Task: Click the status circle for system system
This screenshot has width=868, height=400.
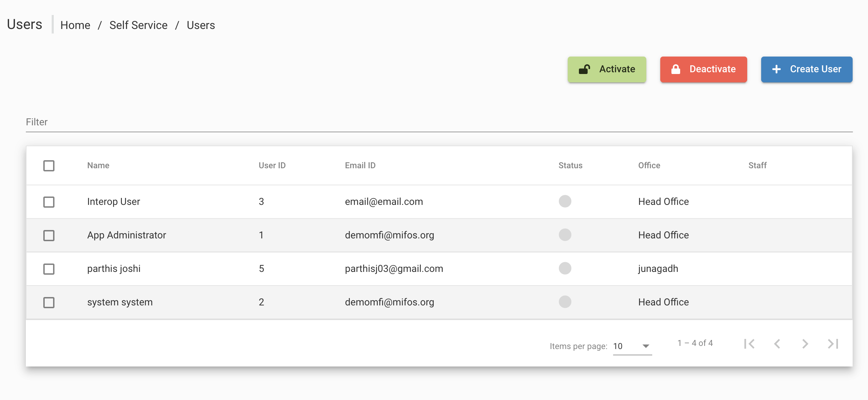Action: [x=565, y=302]
